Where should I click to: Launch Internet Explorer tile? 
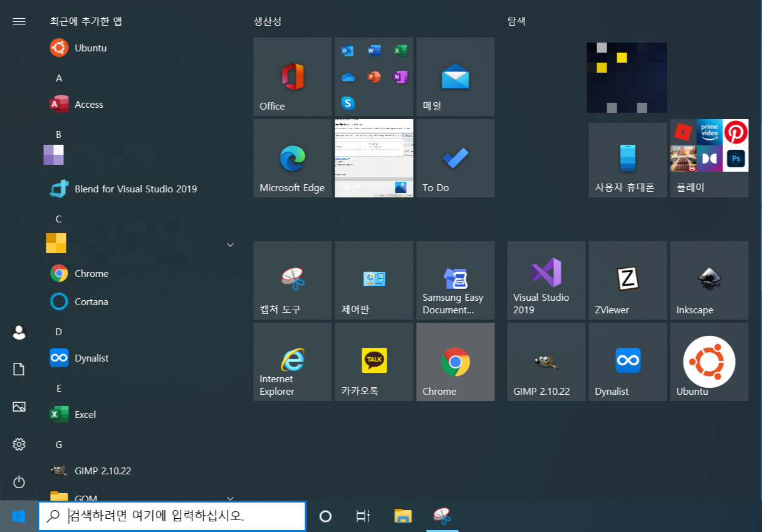click(x=293, y=362)
